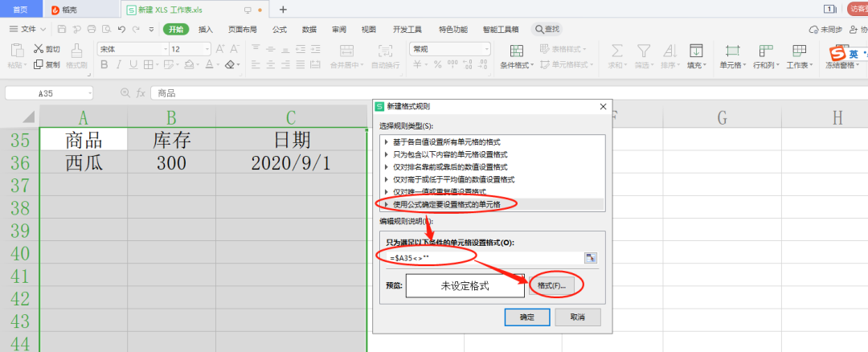
Task: Click the Copy (复制) icon
Action: (38, 65)
